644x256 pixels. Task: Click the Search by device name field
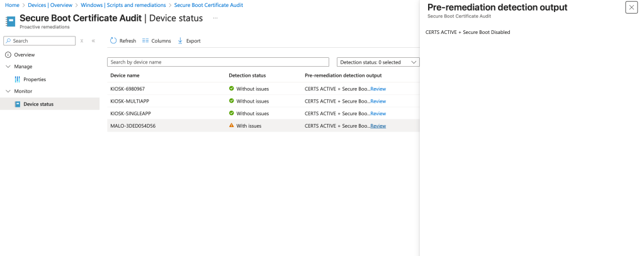tap(218, 62)
